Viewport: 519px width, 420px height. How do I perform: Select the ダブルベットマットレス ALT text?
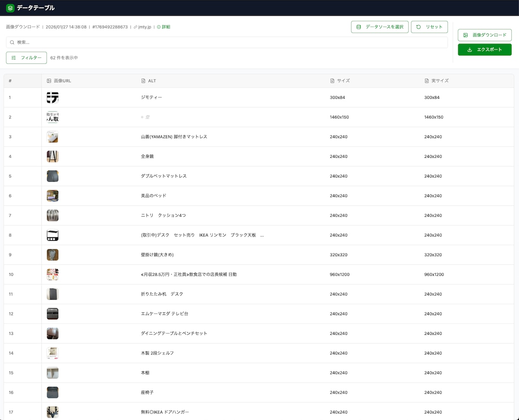[164, 176]
